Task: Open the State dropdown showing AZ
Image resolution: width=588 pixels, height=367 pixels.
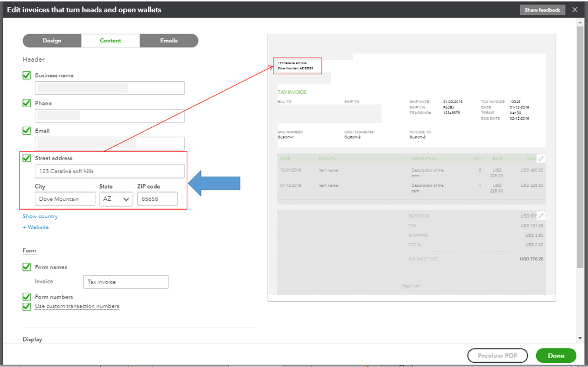Action: pos(116,199)
